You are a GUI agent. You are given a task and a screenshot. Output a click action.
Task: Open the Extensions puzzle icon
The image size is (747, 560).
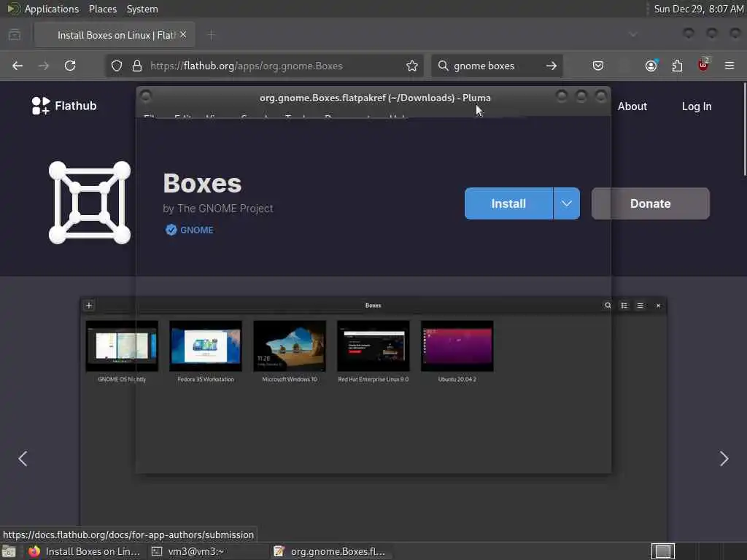677,66
